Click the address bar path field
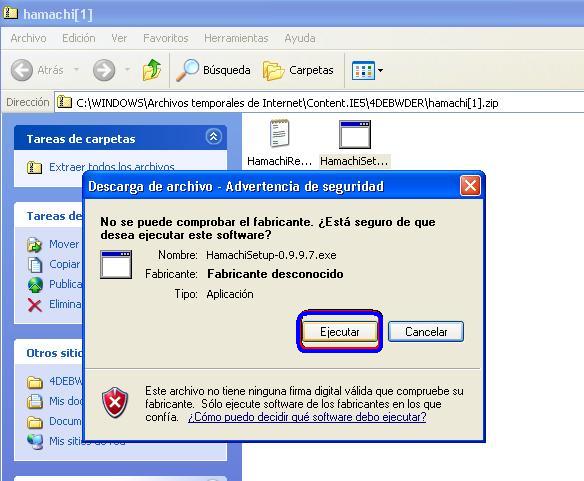The height and width of the screenshot is (481, 584). [x=319, y=102]
